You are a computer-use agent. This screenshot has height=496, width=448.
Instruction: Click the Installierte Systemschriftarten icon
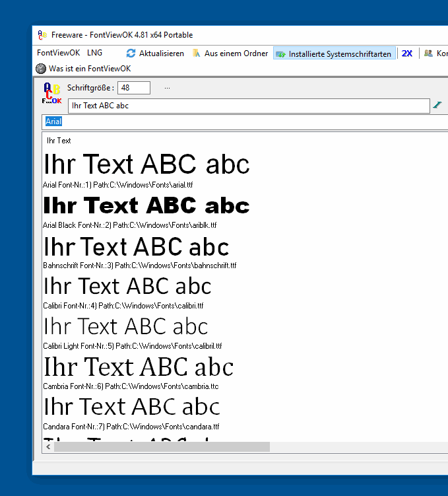click(280, 54)
